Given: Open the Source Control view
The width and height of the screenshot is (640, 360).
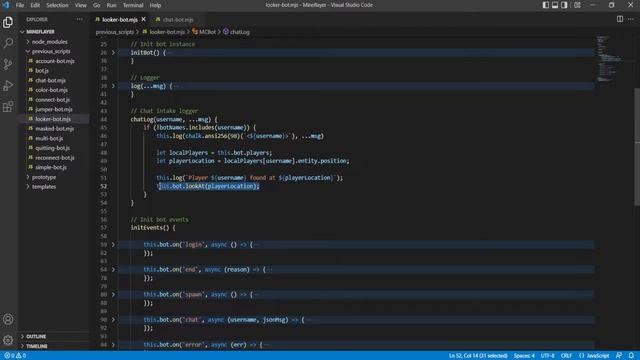Looking at the screenshot, I should pyautogui.click(x=8, y=64).
